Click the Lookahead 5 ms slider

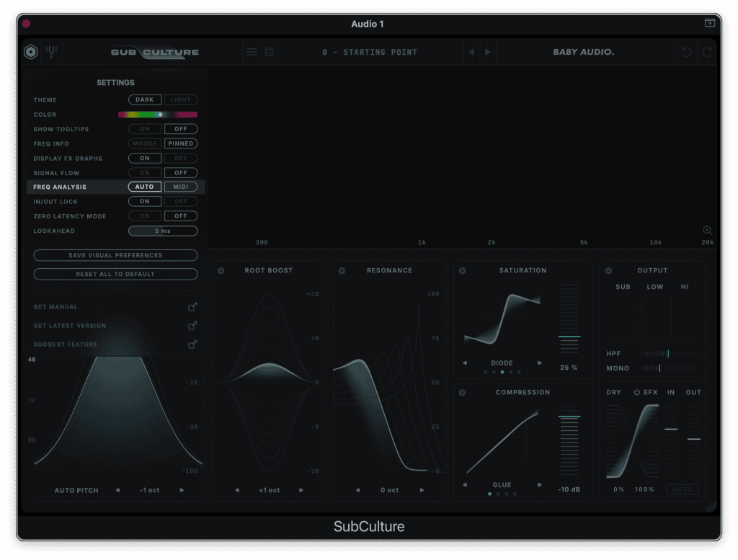[163, 231]
